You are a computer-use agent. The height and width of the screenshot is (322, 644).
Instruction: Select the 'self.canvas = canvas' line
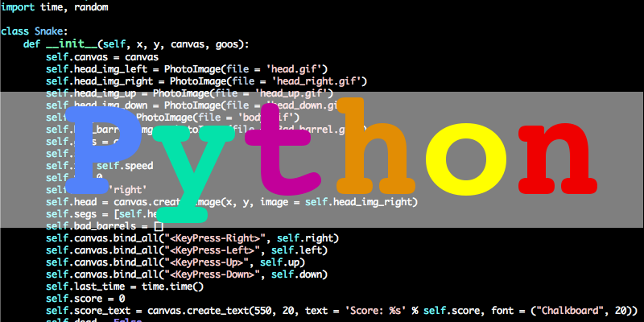click(x=102, y=56)
